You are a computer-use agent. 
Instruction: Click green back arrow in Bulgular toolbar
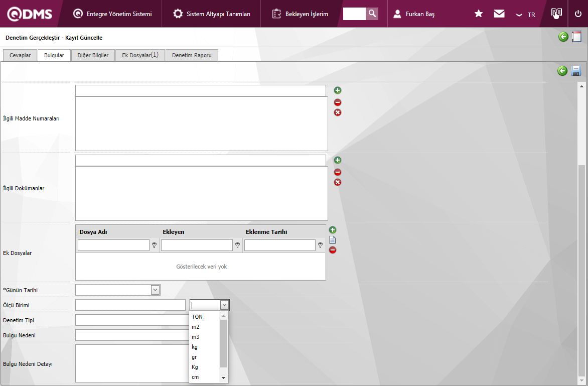[x=562, y=70]
